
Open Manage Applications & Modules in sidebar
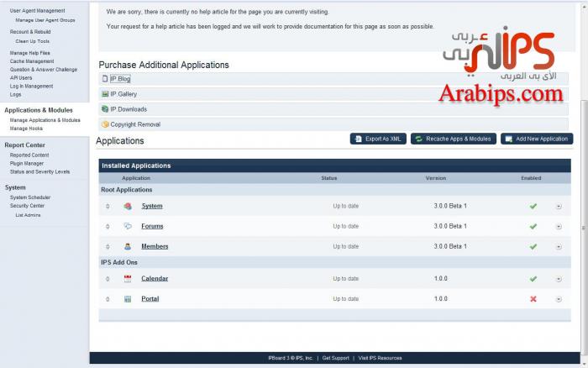(45, 120)
